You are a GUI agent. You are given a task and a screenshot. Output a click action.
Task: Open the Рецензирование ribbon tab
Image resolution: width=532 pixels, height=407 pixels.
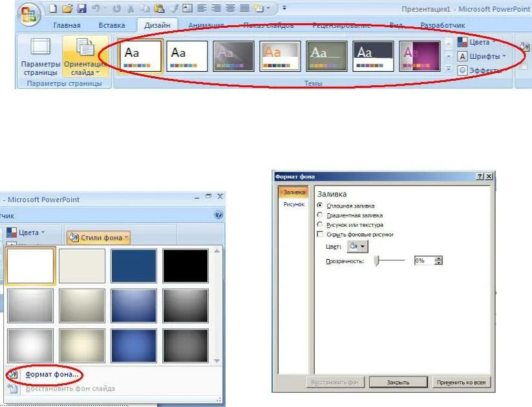coord(341,25)
